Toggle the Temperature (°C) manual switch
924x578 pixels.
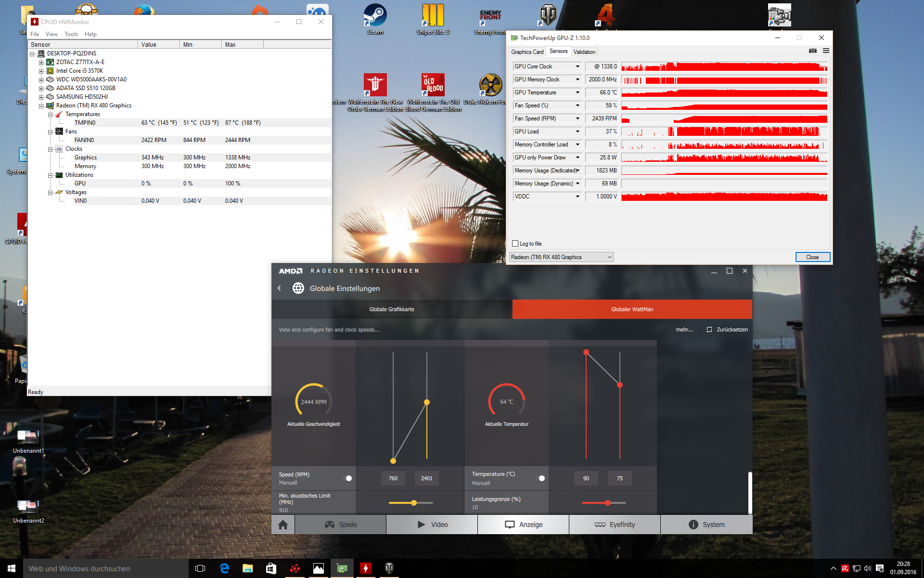pos(541,478)
